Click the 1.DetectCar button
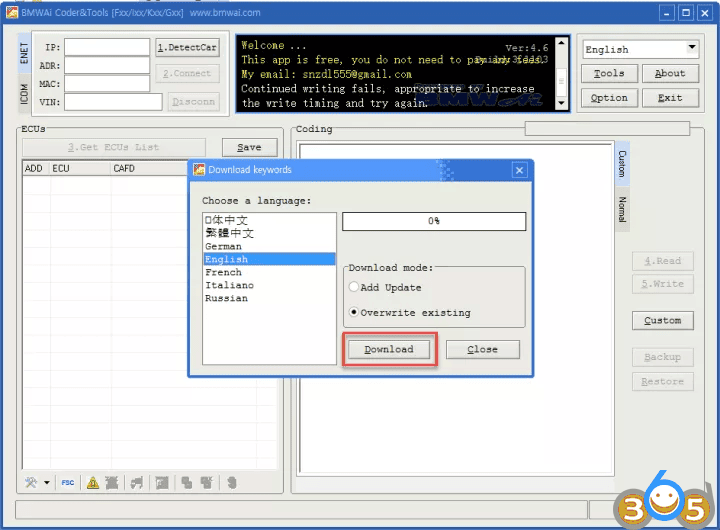 [187, 47]
